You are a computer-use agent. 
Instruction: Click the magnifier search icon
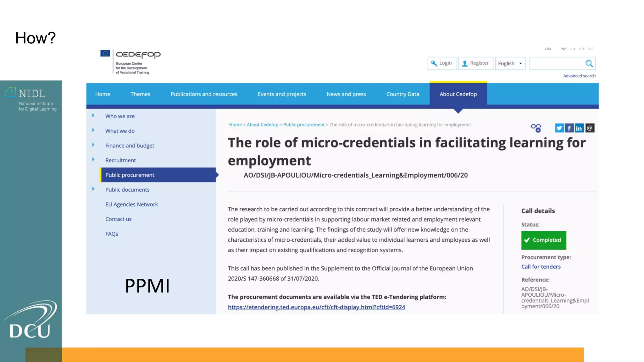pos(589,63)
